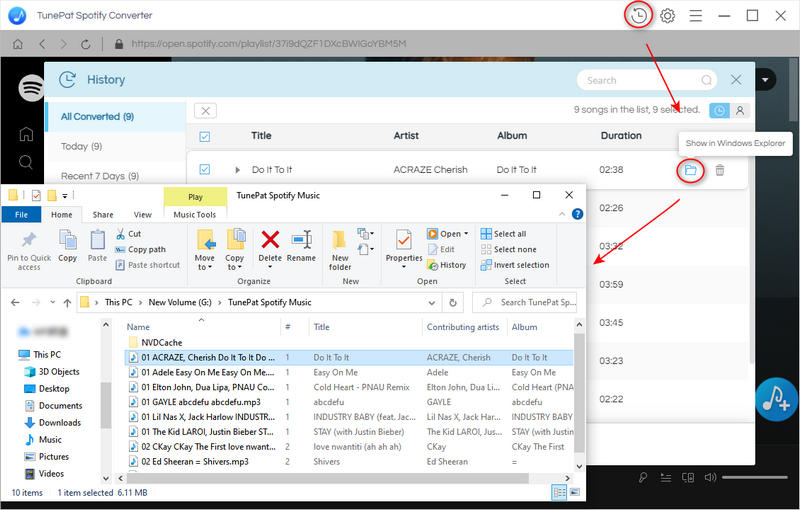
Task: Expand the Open button dropdown arrow
Action: point(466,234)
